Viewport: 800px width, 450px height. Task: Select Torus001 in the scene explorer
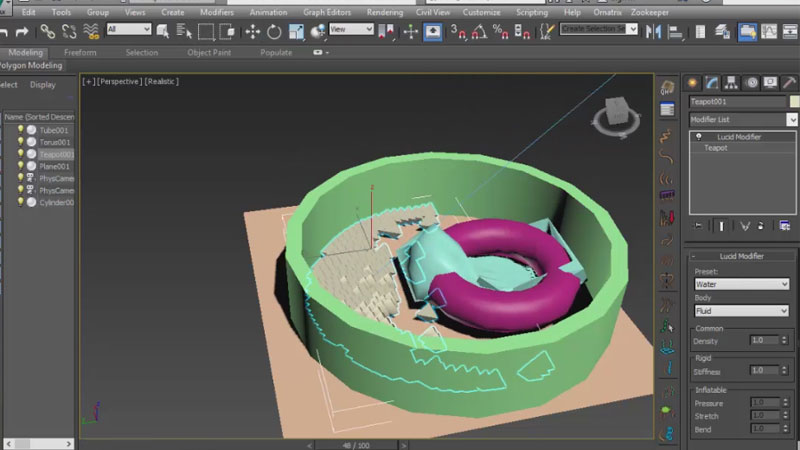[x=54, y=142]
